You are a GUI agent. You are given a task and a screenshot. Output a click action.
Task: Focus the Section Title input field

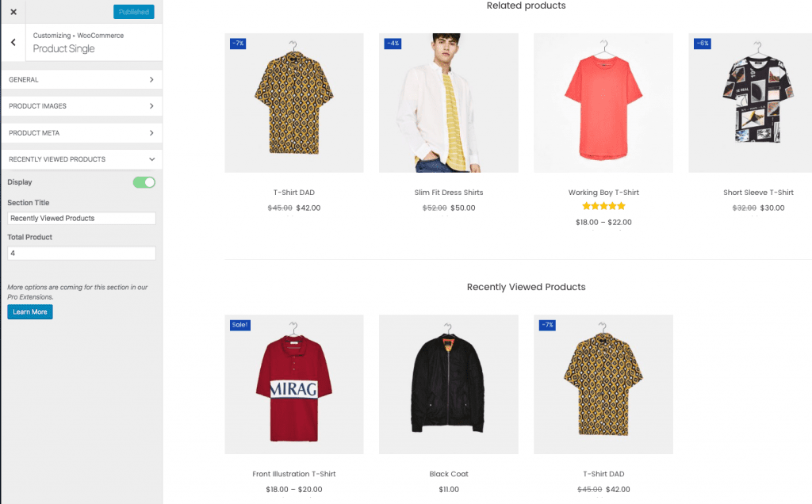(81, 218)
